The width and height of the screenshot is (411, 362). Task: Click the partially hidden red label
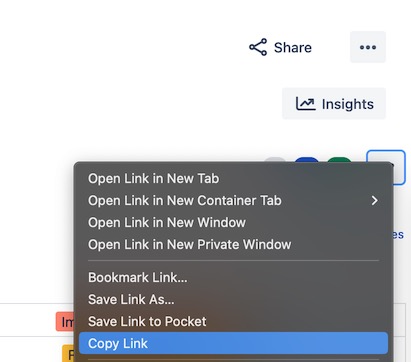coord(65,322)
